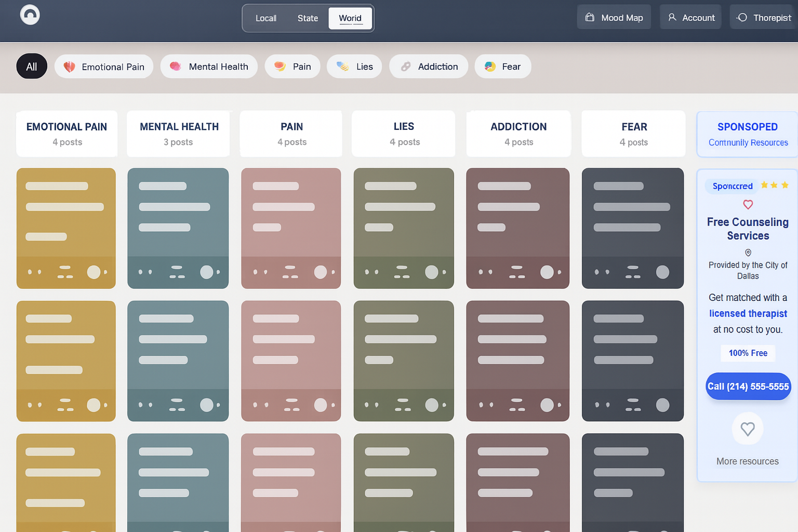The image size is (798, 532).
Task: Click the Lies filter icon chip
Action: (x=342, y=66)
